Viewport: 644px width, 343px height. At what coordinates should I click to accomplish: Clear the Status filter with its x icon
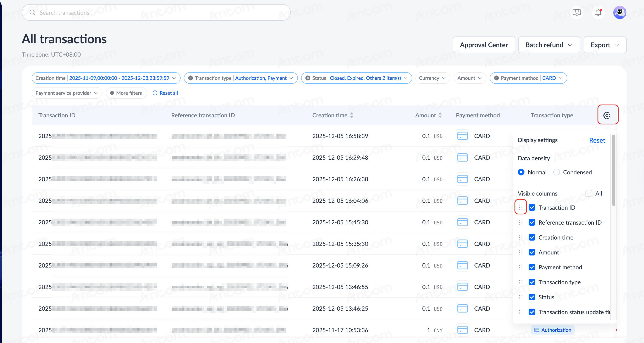(308, 78)
